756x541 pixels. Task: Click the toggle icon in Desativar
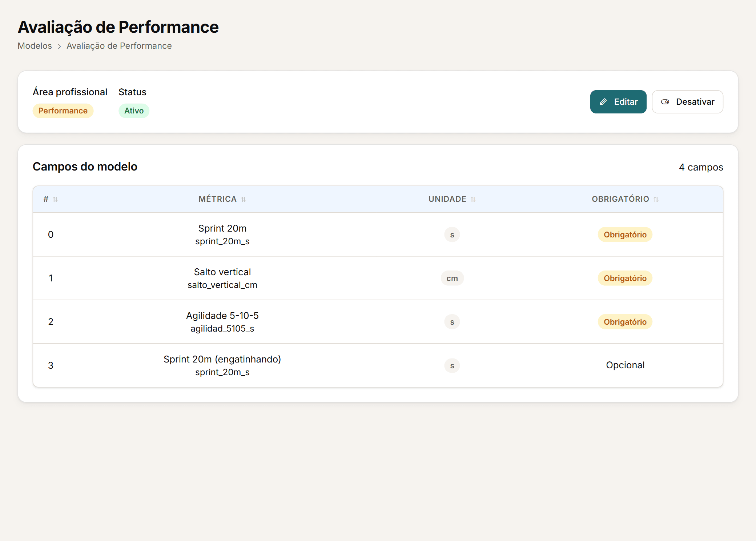click(665, 102)
